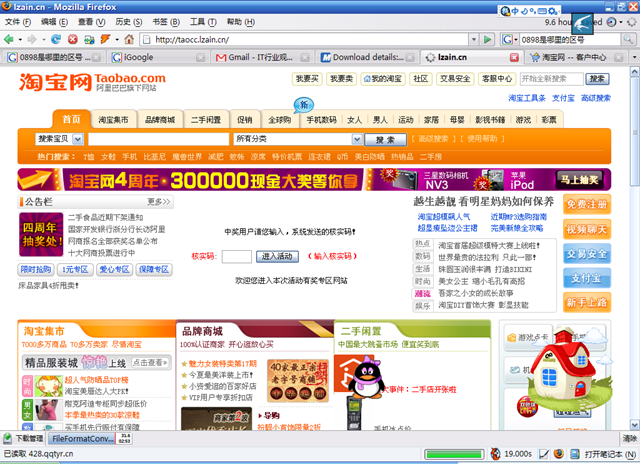Click the 视频聊天 side button

[x=587, y=229]
